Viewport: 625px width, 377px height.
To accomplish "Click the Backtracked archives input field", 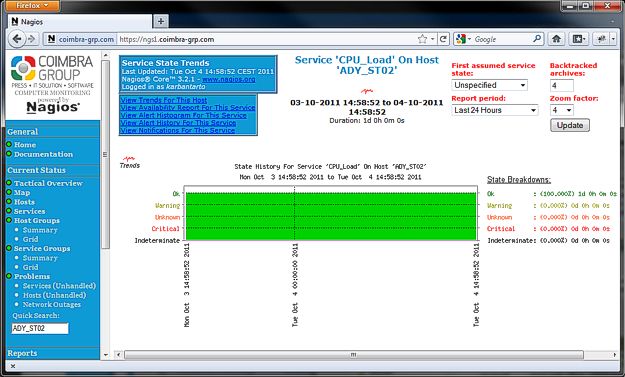I will pyautogui.click(x=562, y=85).
